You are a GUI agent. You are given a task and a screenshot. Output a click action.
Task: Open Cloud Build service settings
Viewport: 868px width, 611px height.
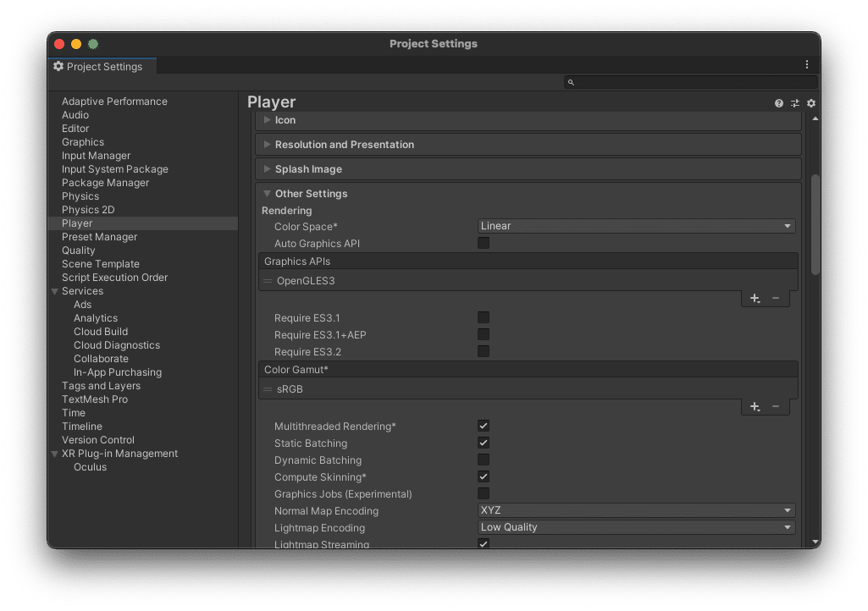tap(101, 332)
